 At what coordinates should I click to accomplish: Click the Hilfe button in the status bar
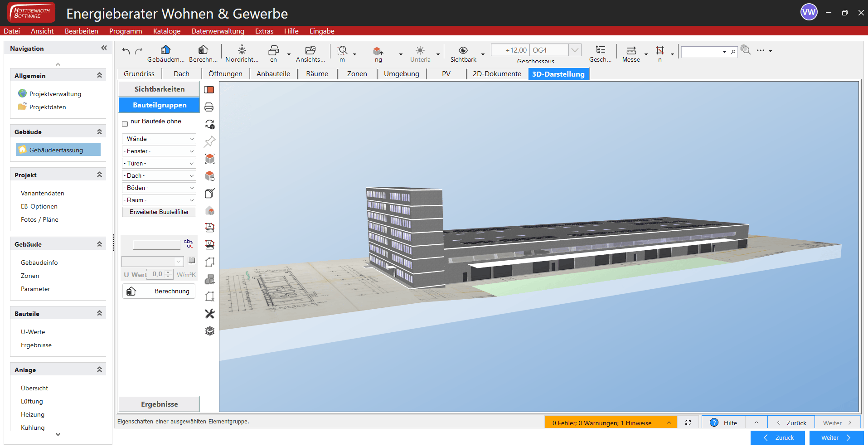[723, 423]
